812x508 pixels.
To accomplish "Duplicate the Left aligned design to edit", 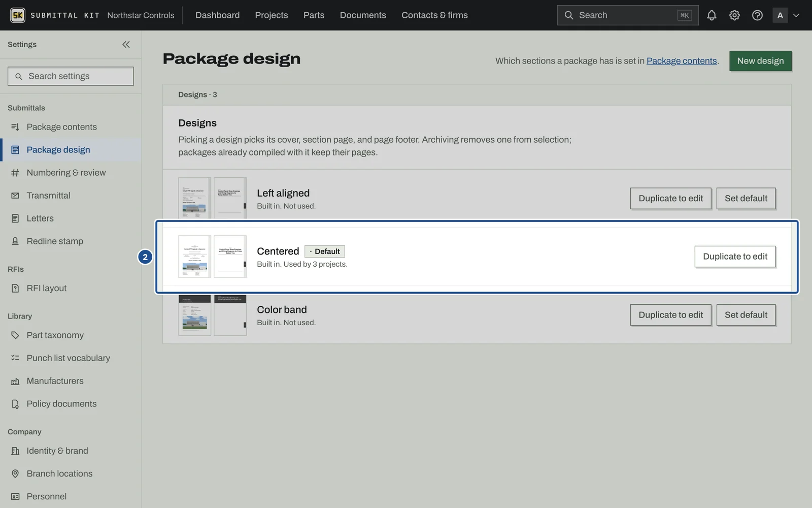I will tap(670, 199).
